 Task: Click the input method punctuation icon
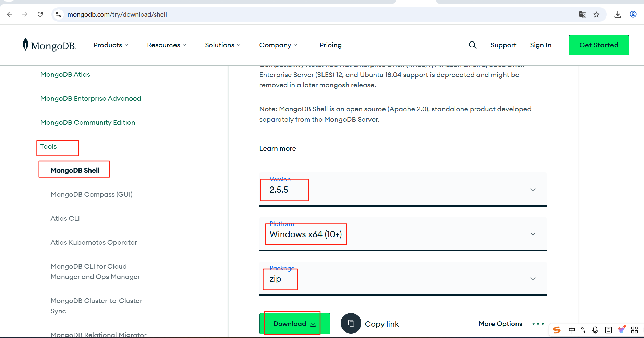[x=583, y=330]
